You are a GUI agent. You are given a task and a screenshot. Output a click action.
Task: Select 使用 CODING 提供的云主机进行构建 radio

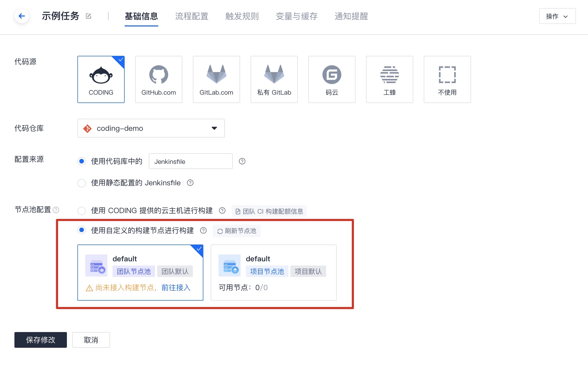(x=82, y=211)
